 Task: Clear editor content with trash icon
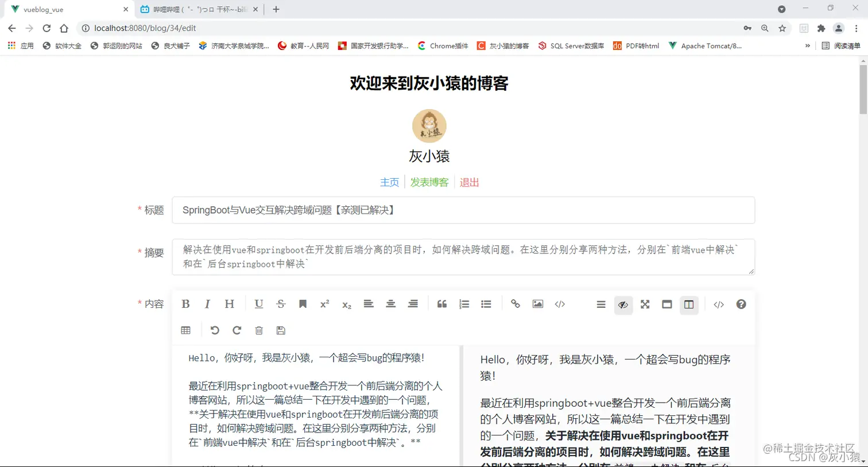click(x=259, y=330)
